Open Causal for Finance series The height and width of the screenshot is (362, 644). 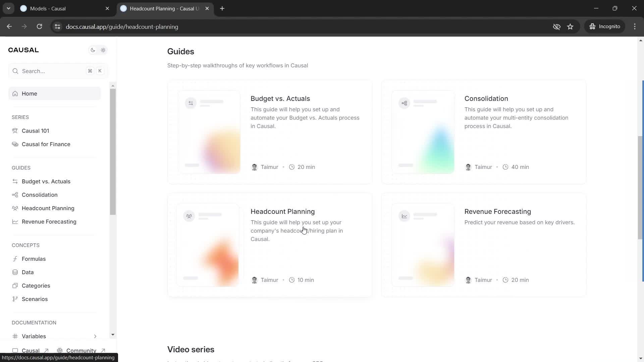click(x=46, y=144)
